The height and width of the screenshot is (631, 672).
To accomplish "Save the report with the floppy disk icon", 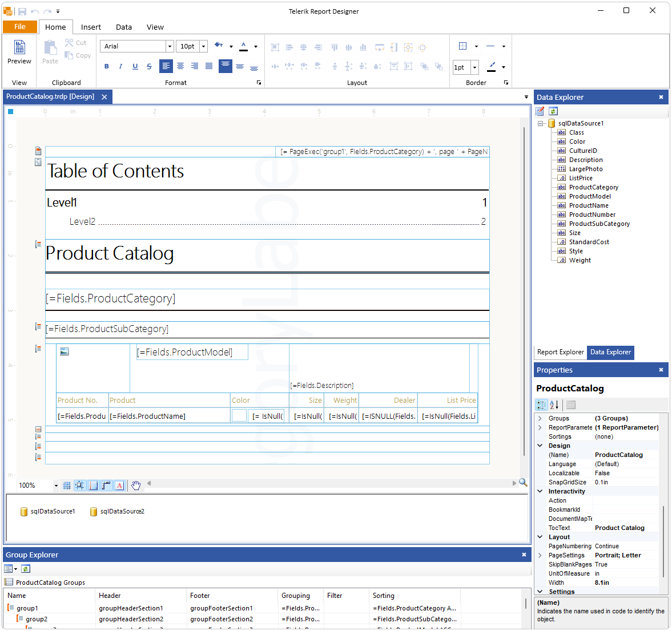I will click(x=22, y=11).
